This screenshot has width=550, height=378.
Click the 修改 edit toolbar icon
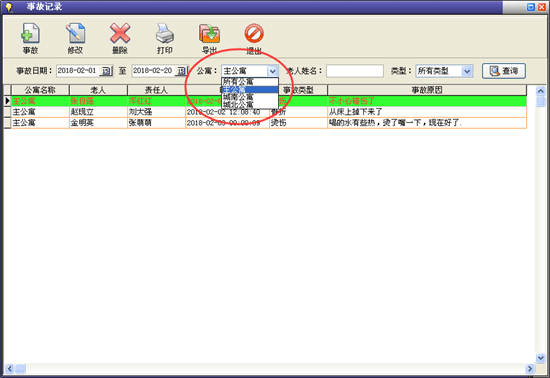pos(75,34)
